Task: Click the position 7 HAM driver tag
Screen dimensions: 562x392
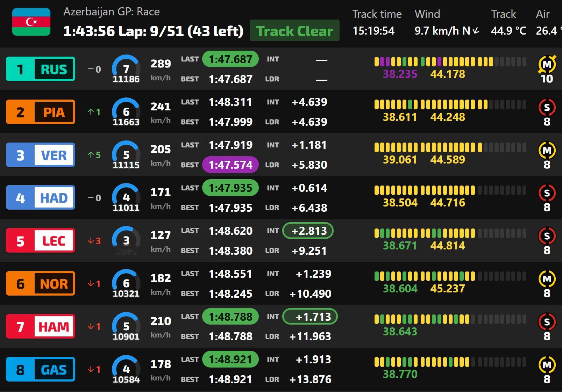Action: pyautogui.click(x=41, y=326)
